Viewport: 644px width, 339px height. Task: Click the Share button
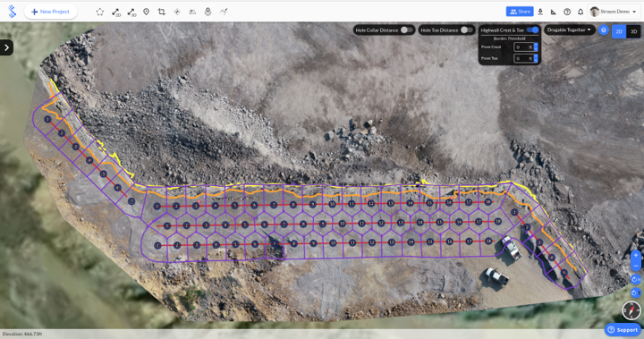point(520,12)
